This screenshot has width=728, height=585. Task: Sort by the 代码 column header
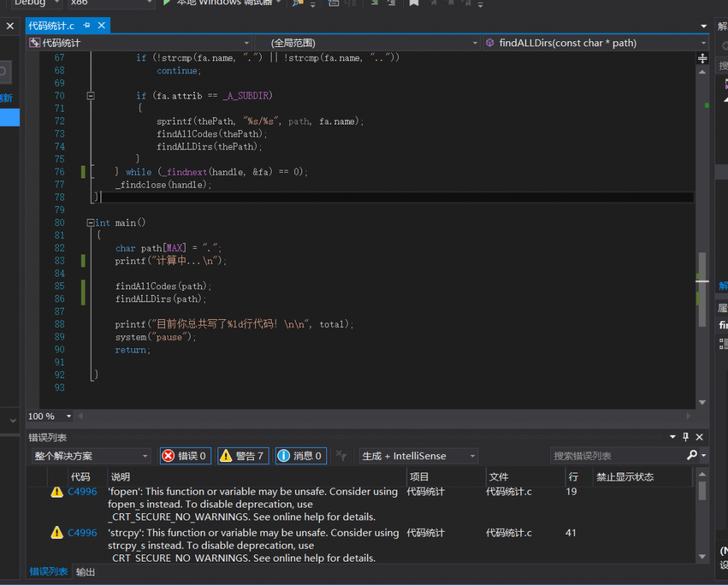(x=80, y=477)
